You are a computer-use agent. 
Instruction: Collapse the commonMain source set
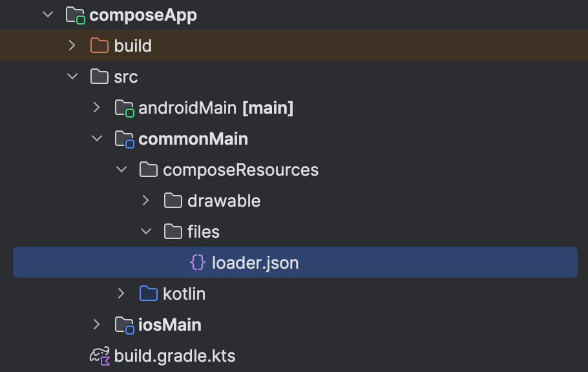pos(97,138)
